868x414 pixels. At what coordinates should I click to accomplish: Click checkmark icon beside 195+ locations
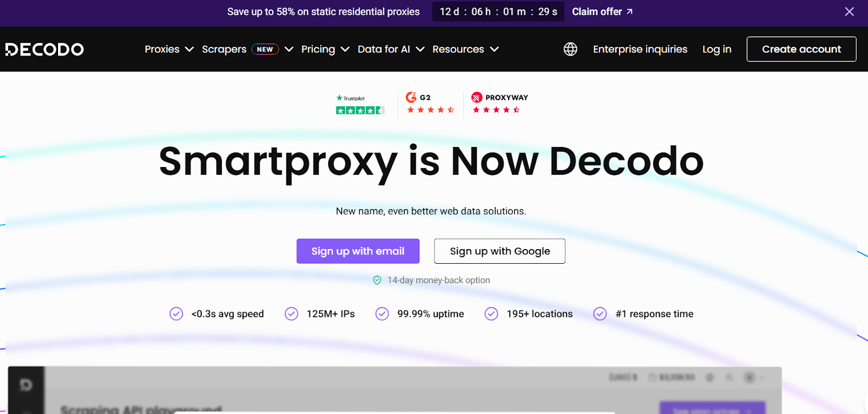(x=491, y=314)
